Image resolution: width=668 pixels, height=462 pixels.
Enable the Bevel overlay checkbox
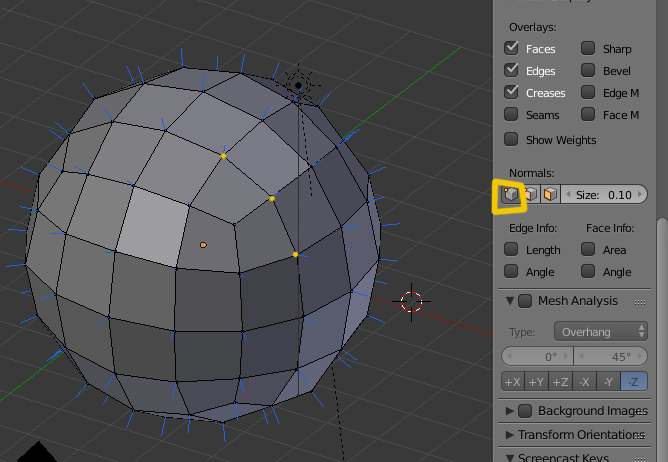click(x=588, y=70)
